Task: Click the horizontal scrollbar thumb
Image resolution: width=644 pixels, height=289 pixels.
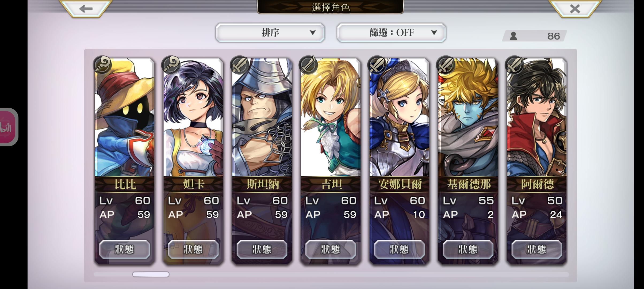Action: pos(151,274)
